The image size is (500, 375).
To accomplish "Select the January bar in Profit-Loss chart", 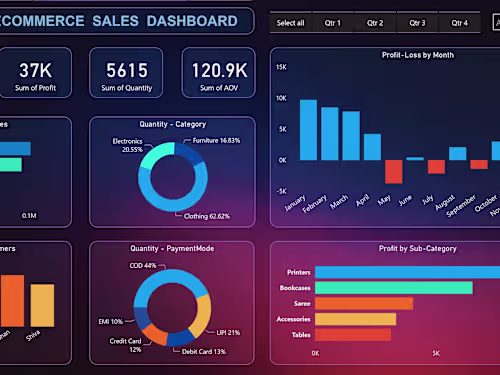I will (308, 130).
